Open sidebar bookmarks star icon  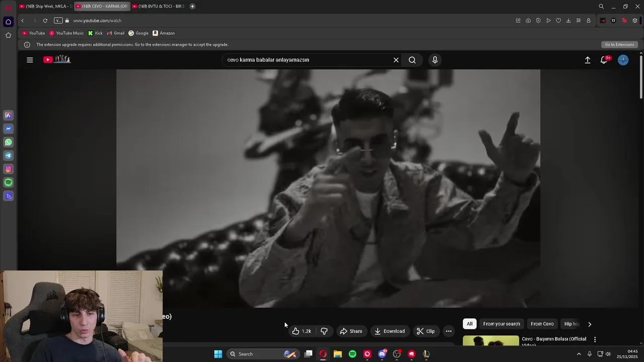[8, 35]
